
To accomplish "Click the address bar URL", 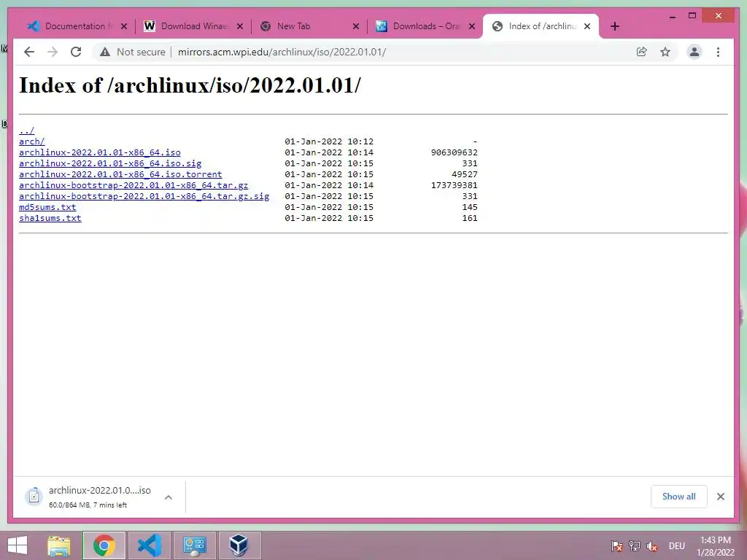I will point(282,52).
